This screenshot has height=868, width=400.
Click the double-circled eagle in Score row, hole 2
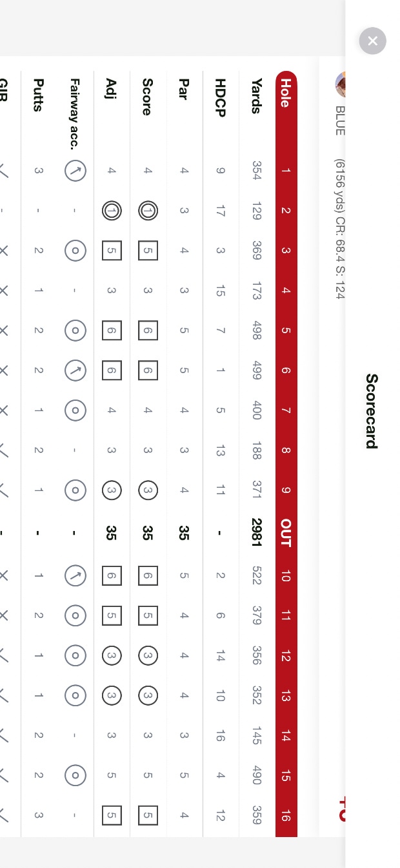tap(148, 211)
